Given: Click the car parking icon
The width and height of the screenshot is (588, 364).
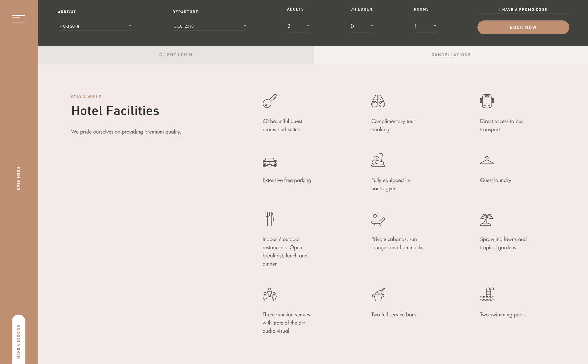Looking at the screenshot, I should [x=269, y=162].
